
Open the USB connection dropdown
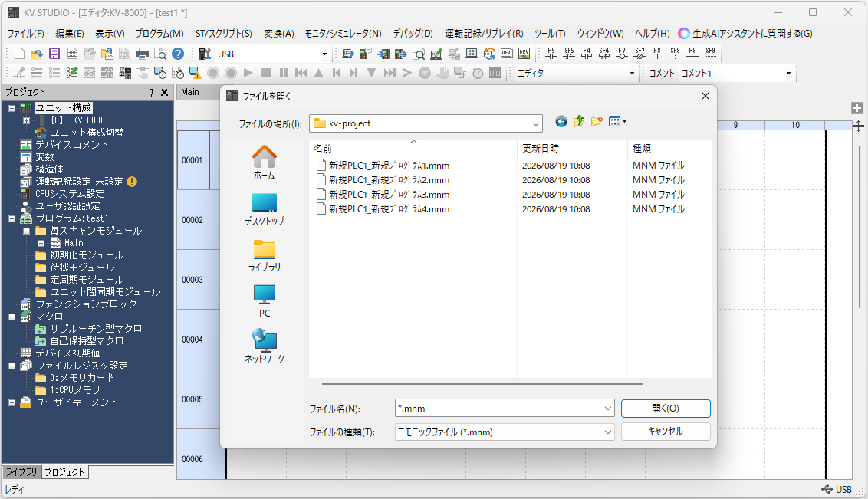tap(324, 54)
